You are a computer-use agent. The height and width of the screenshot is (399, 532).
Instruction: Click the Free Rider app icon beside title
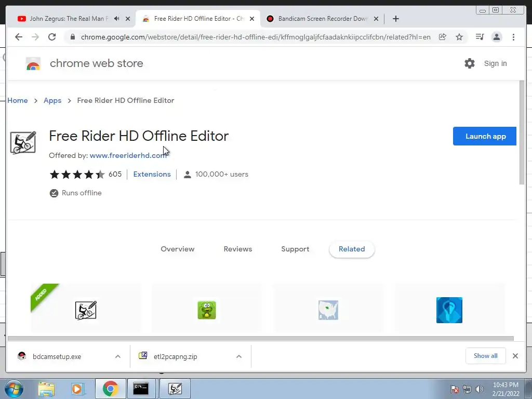click(23, 142)
